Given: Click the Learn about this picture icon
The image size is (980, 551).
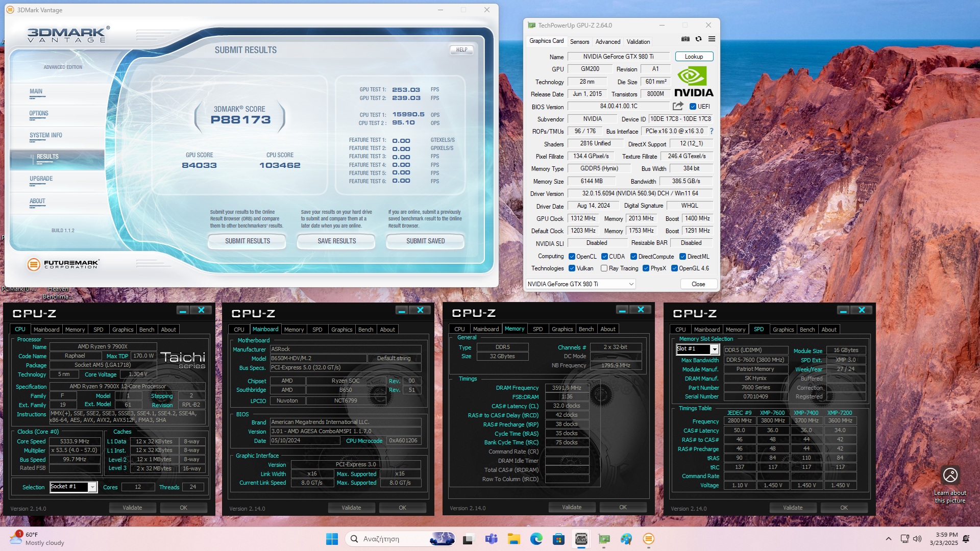Looking at the screenshot, I should tap(950, 475).
